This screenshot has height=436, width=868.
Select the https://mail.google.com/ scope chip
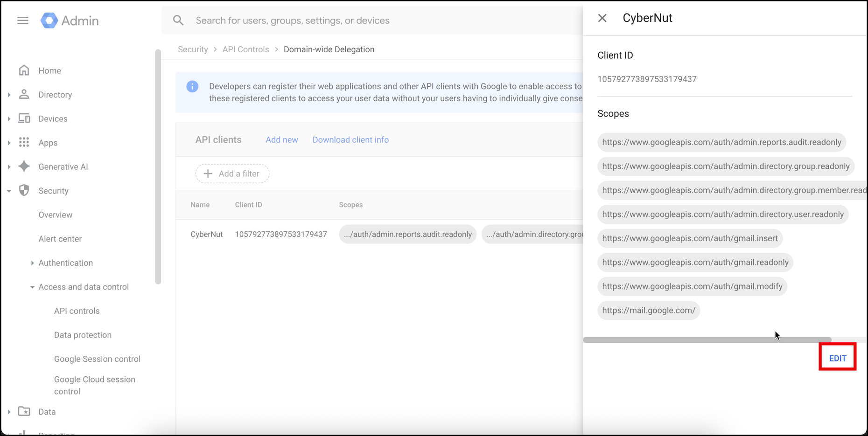[x=649, y=311]
